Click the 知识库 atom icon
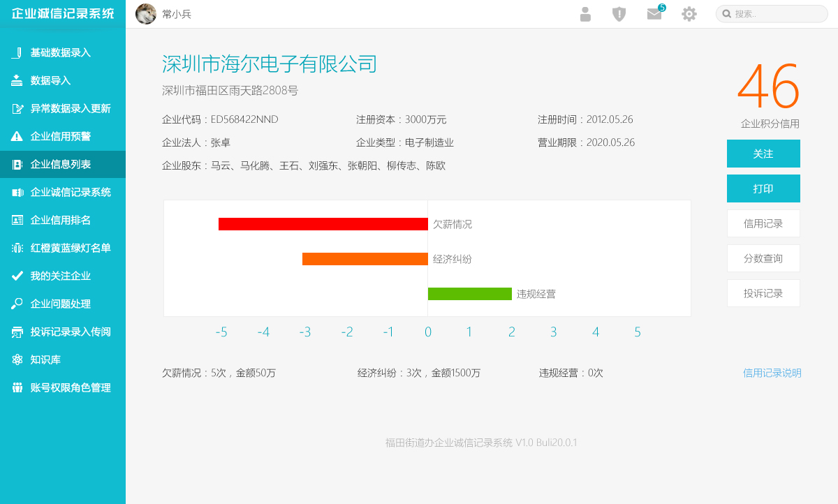The height and width of the screenshot is (504, 838). [x=17, y=360]
